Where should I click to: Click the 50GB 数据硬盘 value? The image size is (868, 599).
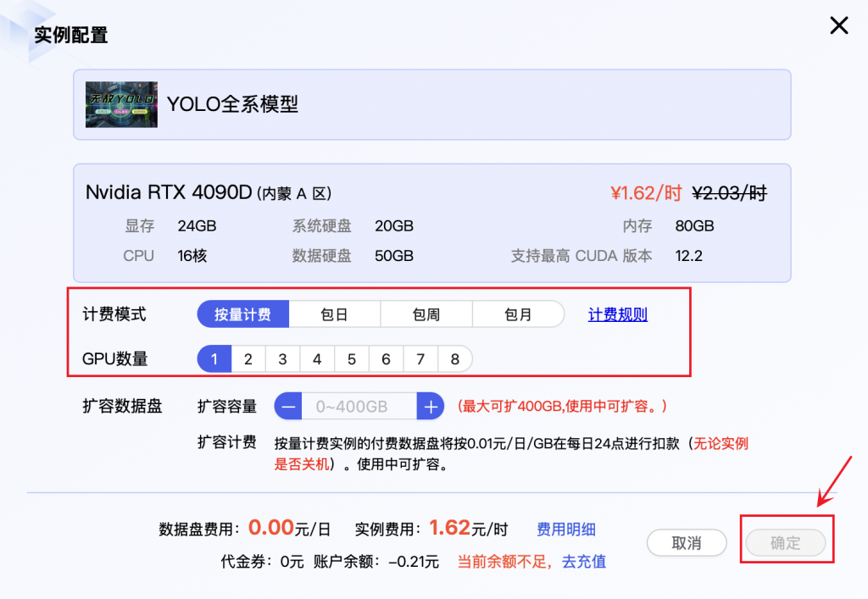(x=394, y=256)
